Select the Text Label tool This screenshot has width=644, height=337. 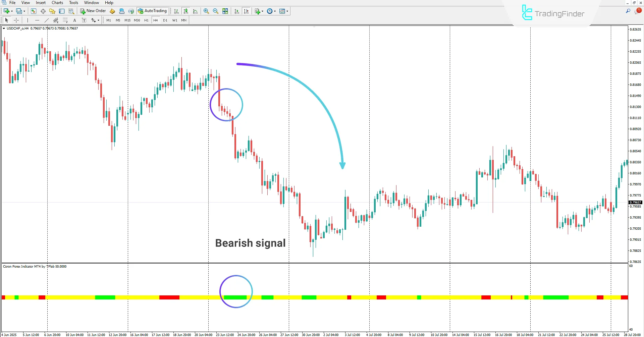[84, 20]
